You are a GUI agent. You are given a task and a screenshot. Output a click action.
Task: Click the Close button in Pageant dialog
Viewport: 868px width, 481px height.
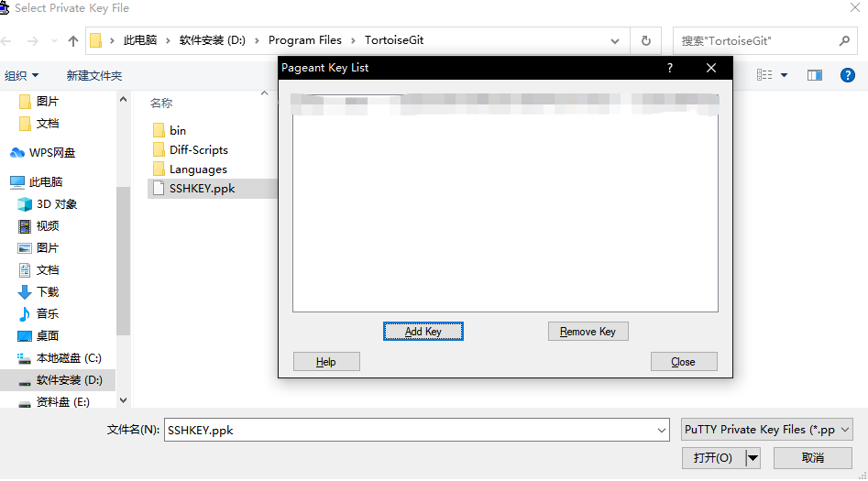683,362
